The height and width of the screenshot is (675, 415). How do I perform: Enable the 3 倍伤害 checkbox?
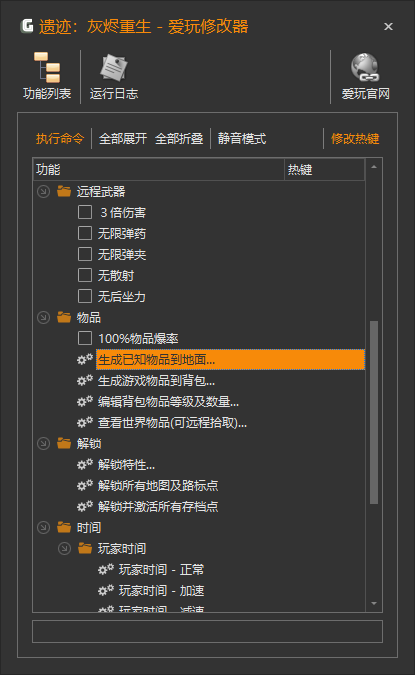point(85,212)
